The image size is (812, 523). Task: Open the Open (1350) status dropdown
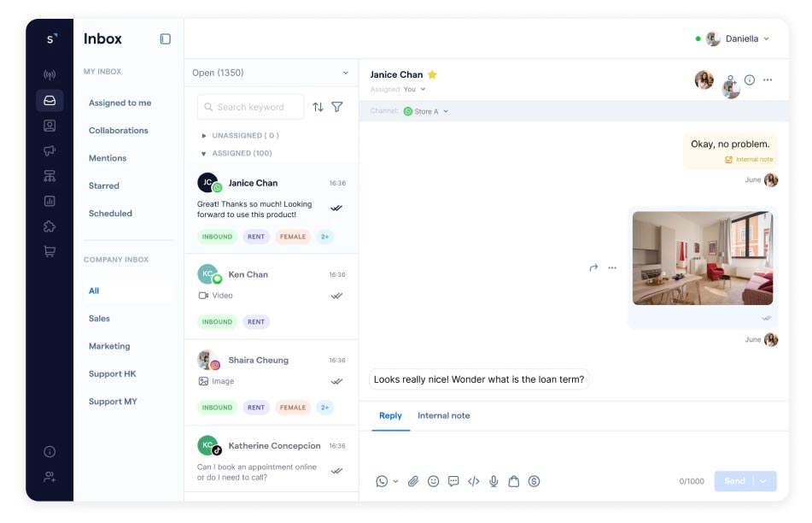tap(271, 73)
